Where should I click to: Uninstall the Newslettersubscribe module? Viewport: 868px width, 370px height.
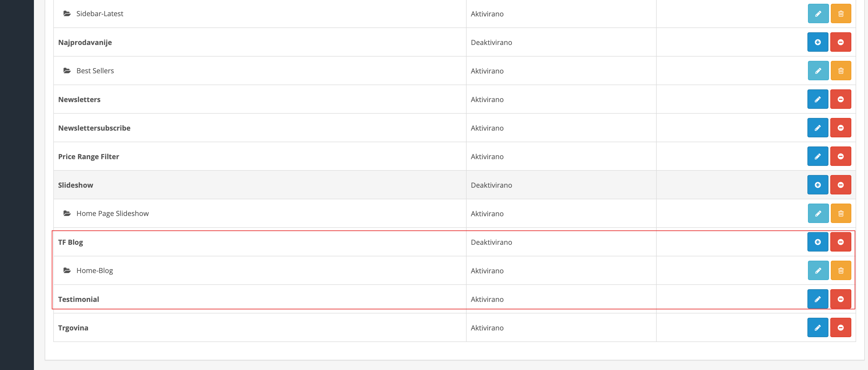(x=840, y=128)
